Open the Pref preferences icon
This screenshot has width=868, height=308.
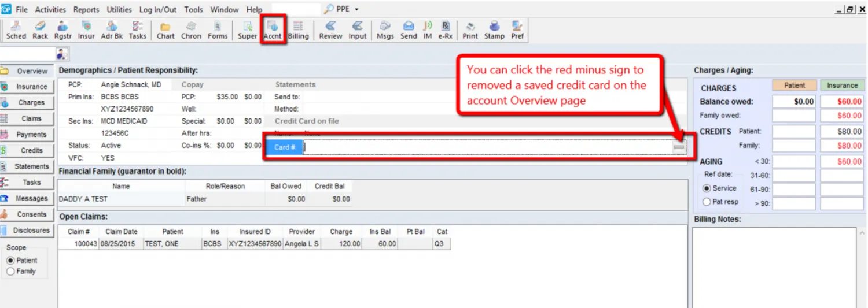coord(517,30)
